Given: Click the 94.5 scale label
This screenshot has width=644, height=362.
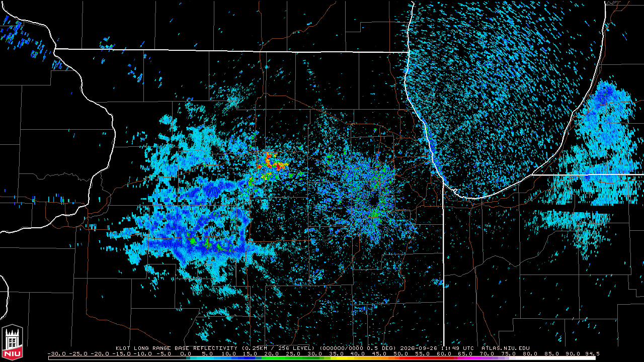Looking at the screenshot, I should pos(592,353).
